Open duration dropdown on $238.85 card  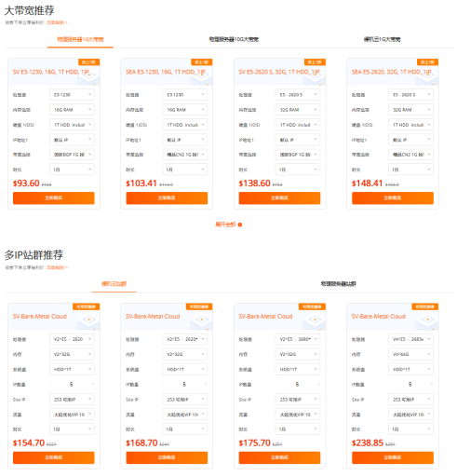tap(410, 429)
